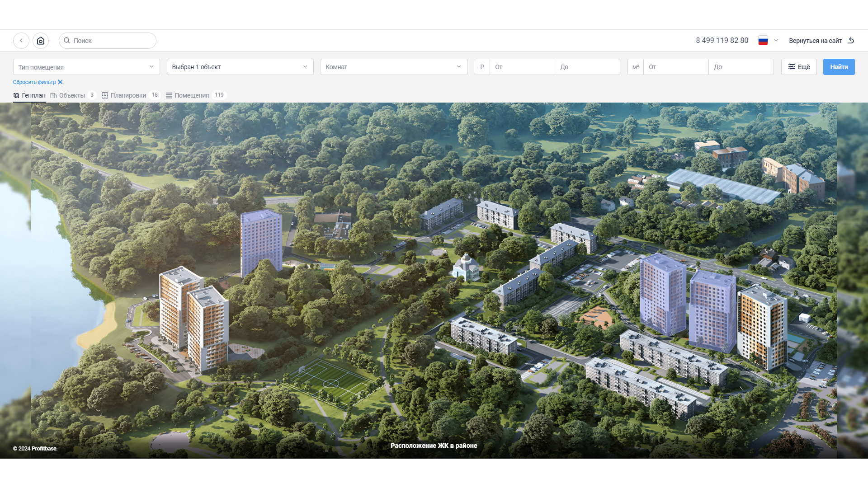
Task: Click the search magnifier icon
Action: point(67,41)
